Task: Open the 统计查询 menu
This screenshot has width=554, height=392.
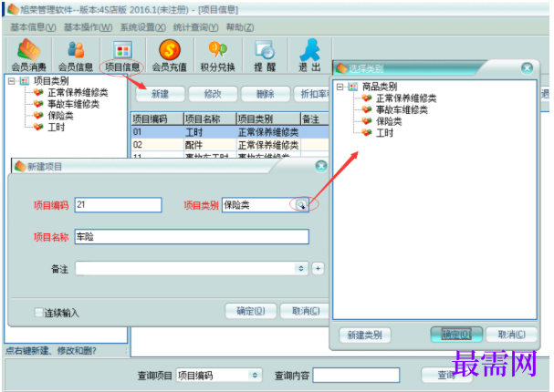Action: pyautogui.click(x=195, y=27)
